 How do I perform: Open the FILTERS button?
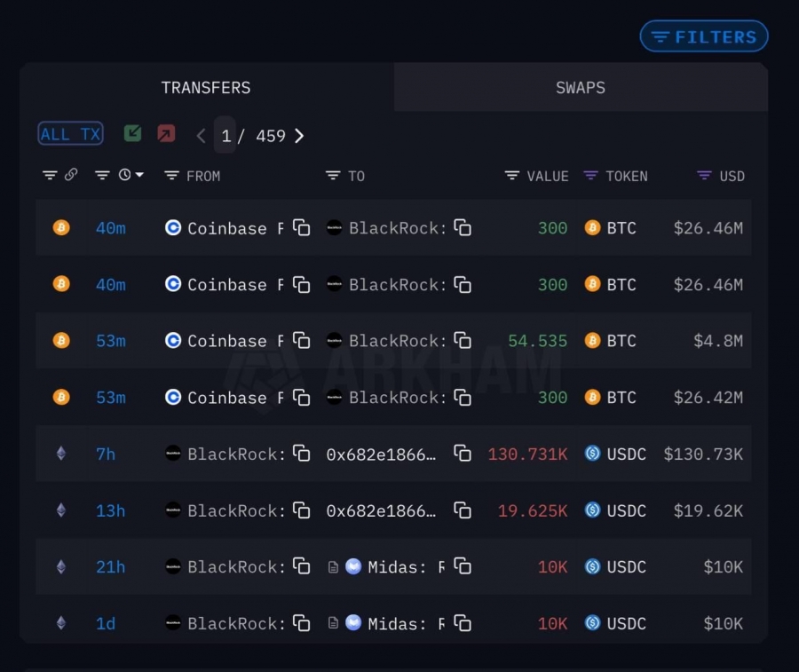tap(704, 36)
